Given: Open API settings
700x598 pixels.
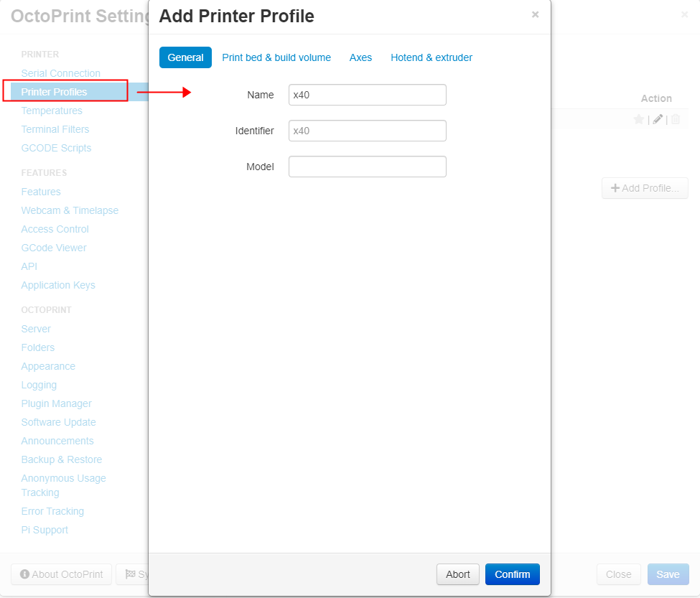Looking at the screenshot, I should tap(29, 267).
